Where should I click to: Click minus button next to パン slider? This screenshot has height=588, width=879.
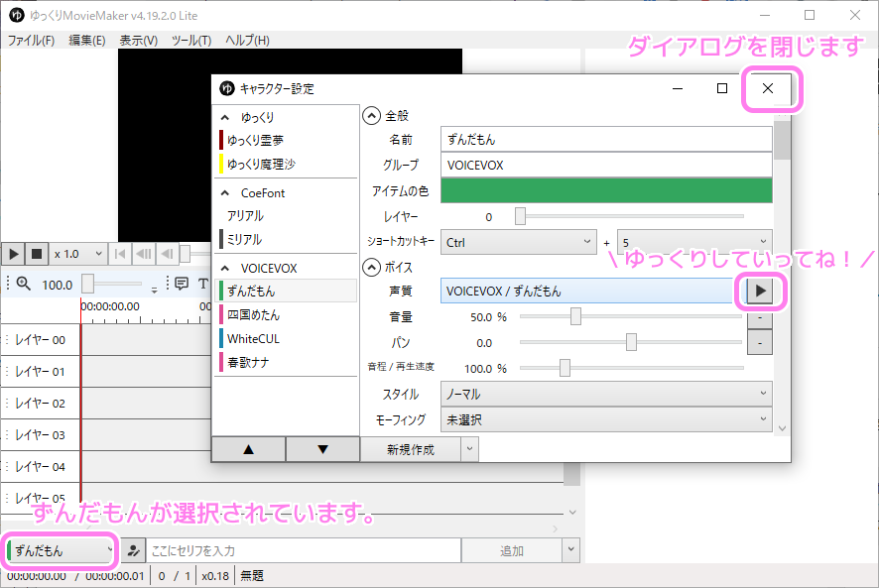[760, 342]
